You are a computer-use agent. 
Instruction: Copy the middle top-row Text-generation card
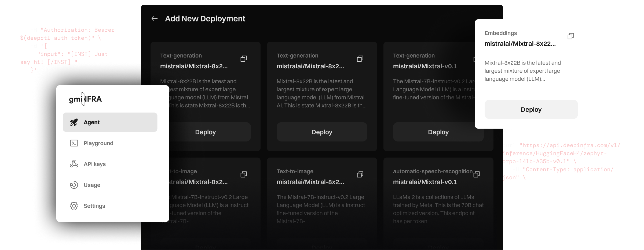click(360, 59)
